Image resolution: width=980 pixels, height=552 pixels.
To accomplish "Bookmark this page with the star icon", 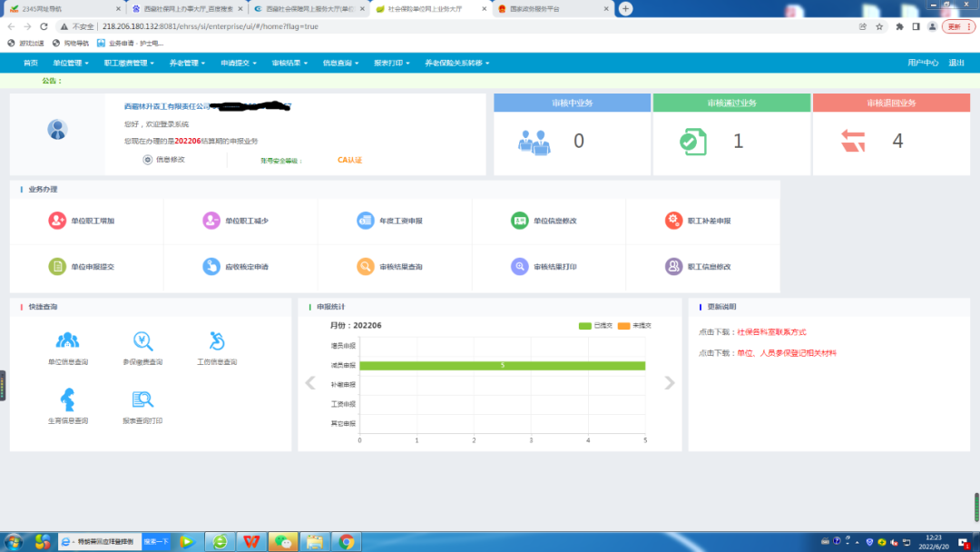I will 879,26.
